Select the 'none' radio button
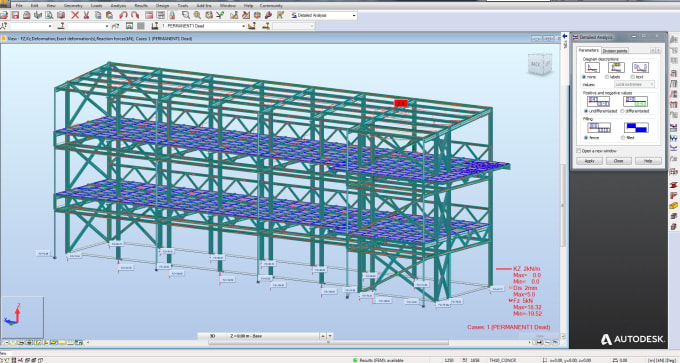The height and width of the screenshot is (363, 680). tap(584, 77)
